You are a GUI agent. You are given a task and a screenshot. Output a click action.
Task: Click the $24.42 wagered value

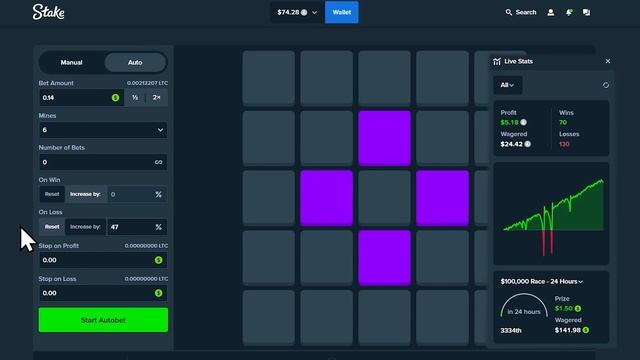[511, 144]
